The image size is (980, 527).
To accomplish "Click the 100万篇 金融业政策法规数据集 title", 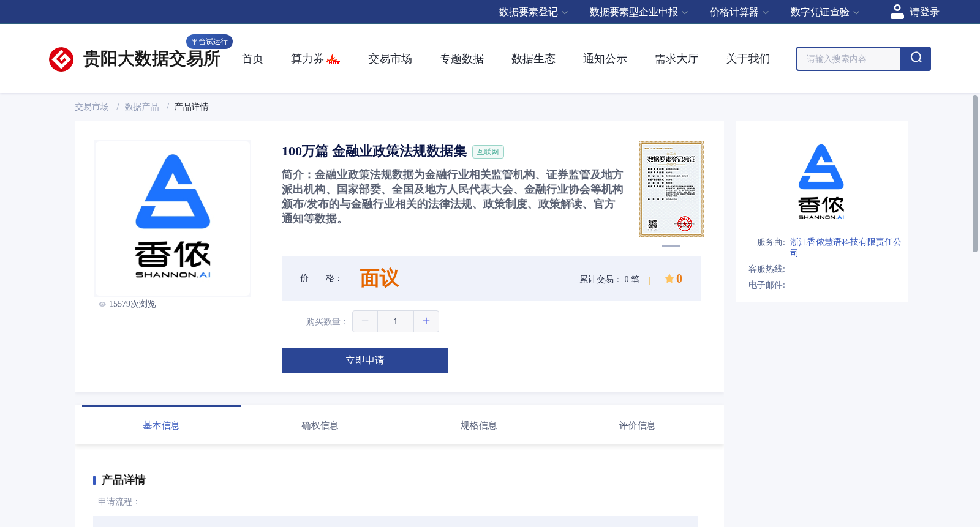I will pyautogui.click(x=374, y=151).
